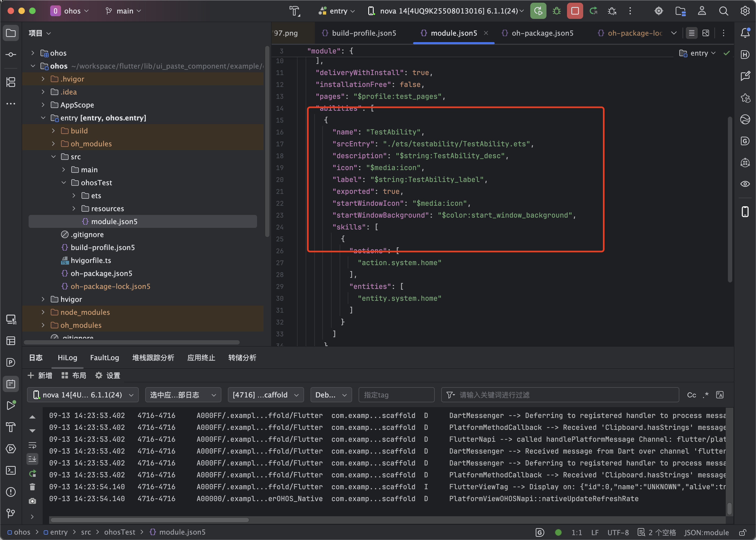
Task: Build the project with the hammer icon
Action: tap(295, 11)
